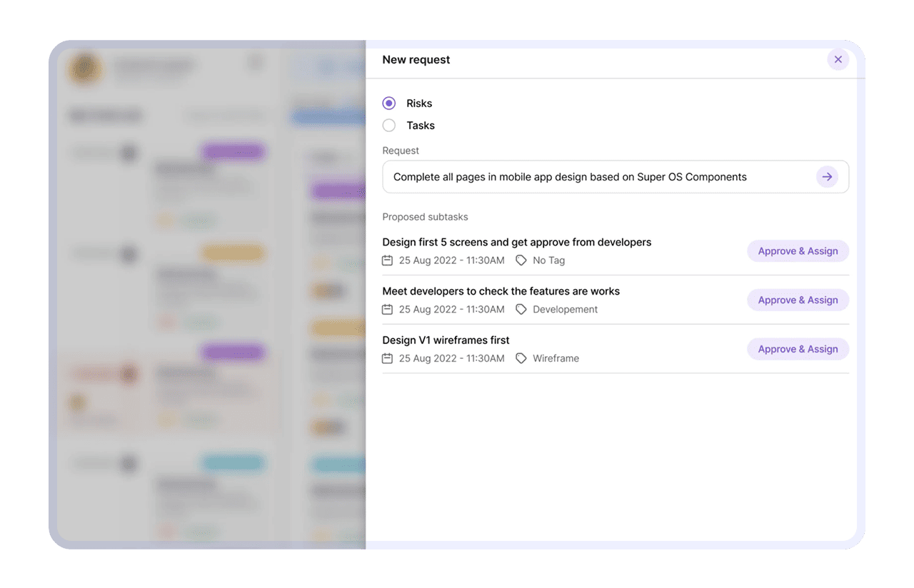Click tag icon next to 'Wireframe'
The height and width of the screenshot is (588, 914).
tap(521, 358)
